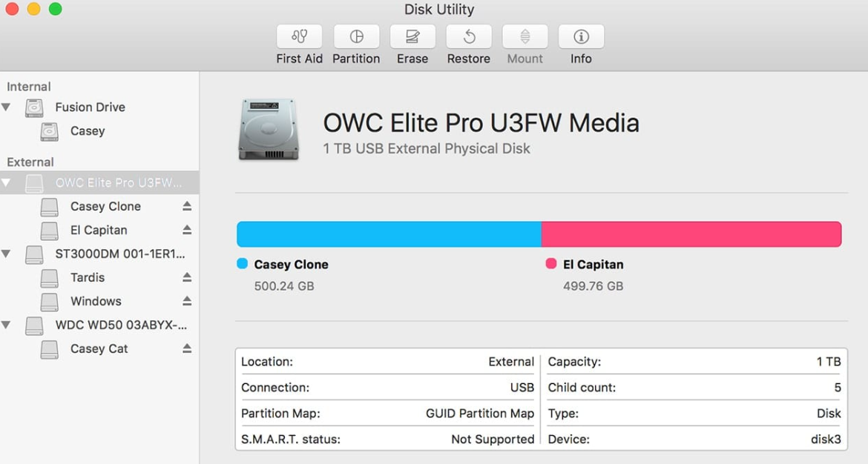Show disk details with Info icon

(x=581, y=36)
